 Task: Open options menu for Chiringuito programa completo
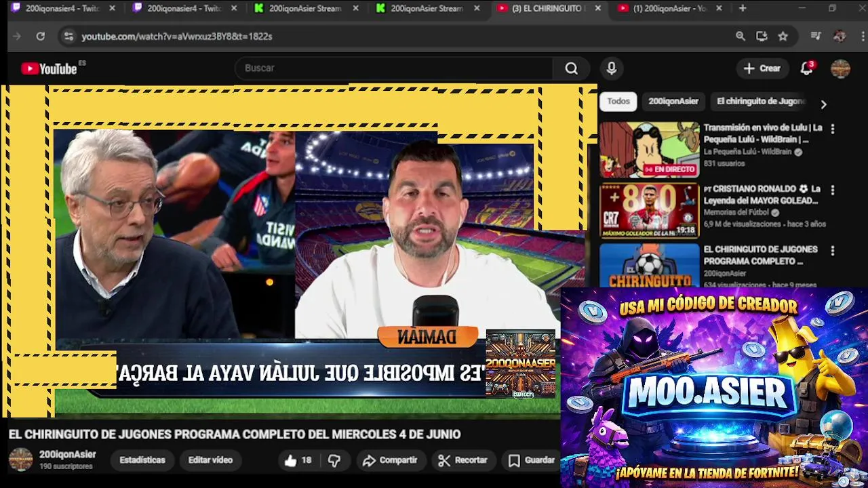click(x=833, y=251)
